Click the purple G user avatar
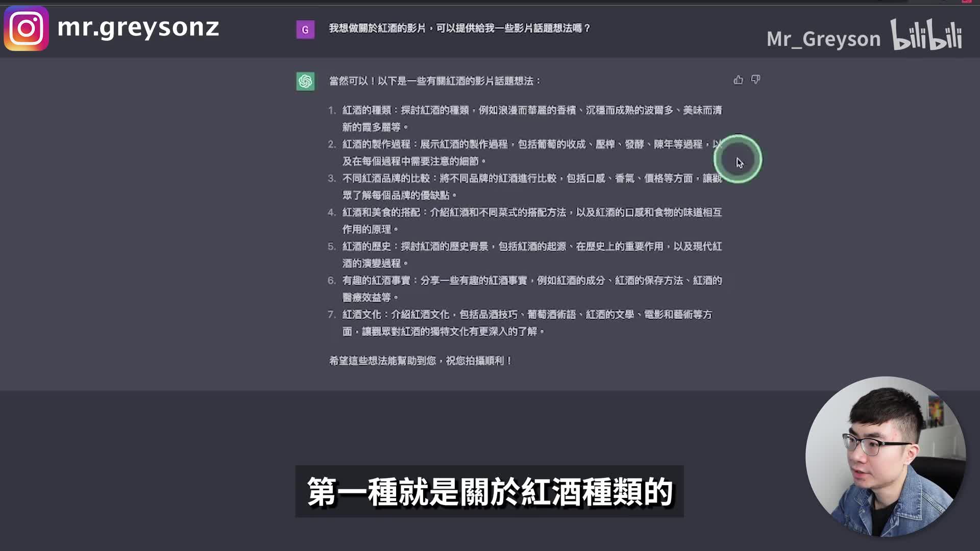 click(x=305, y=30)
